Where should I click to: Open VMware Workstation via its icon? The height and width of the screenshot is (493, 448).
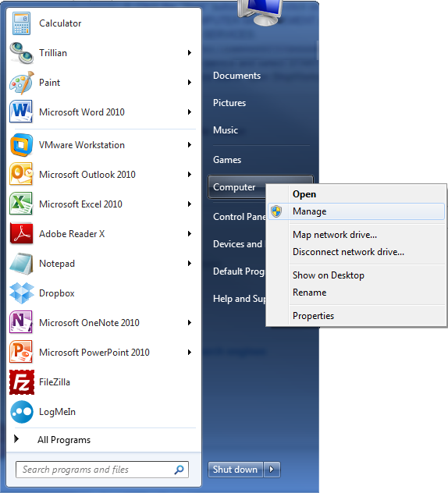tap(21, 144)
